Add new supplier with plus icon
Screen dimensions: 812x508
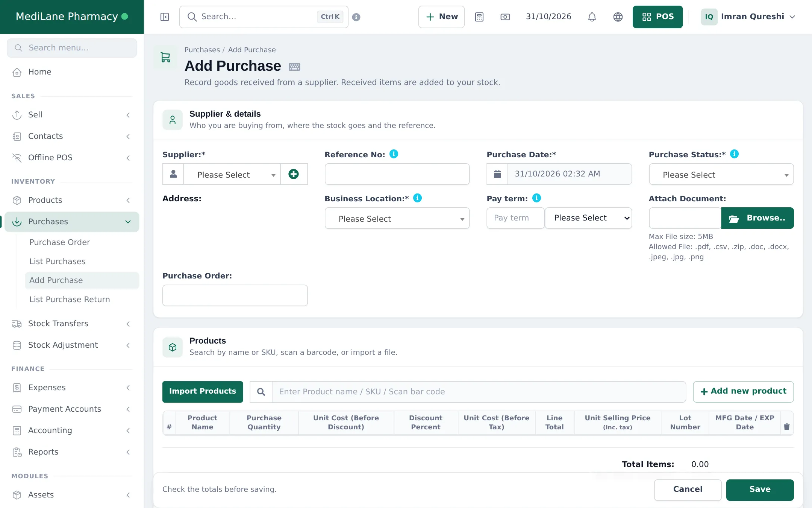coord(294,174)
